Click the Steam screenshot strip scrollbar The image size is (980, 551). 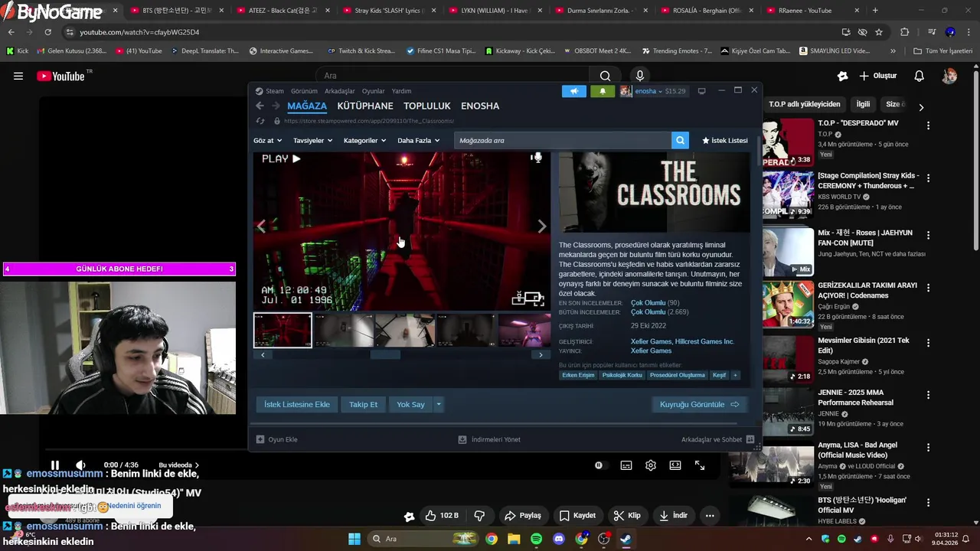[385, 355]
